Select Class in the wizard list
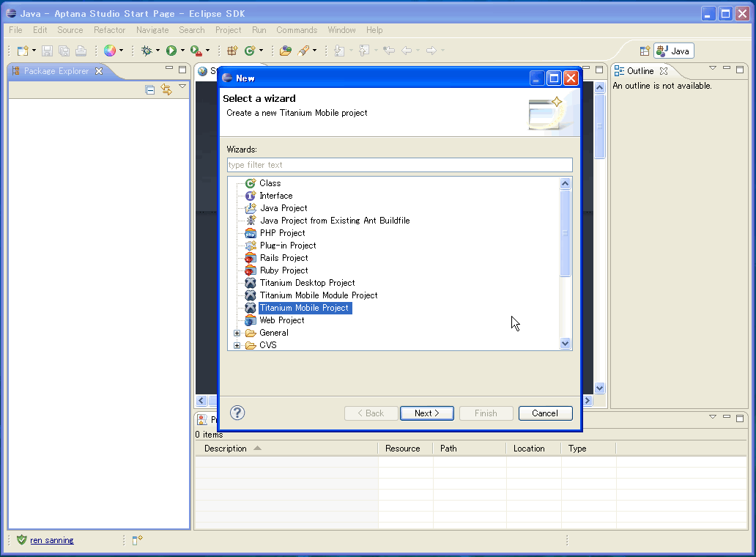Screen dimensions: 756x557 pyautogui.click(x=270, y=183)
